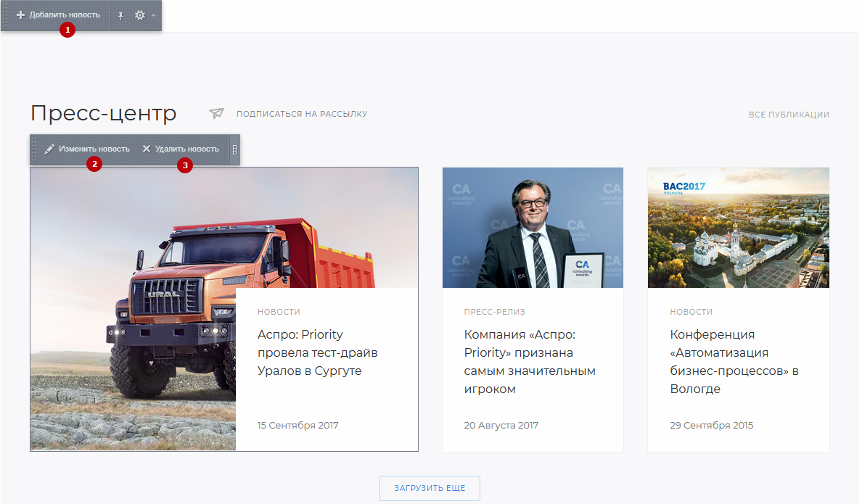Image resolution: width=862 pixels, height=504 pixels.
Task: Open the orange Ural truck image
Action: pyautogui.click(x=133, y=309)
